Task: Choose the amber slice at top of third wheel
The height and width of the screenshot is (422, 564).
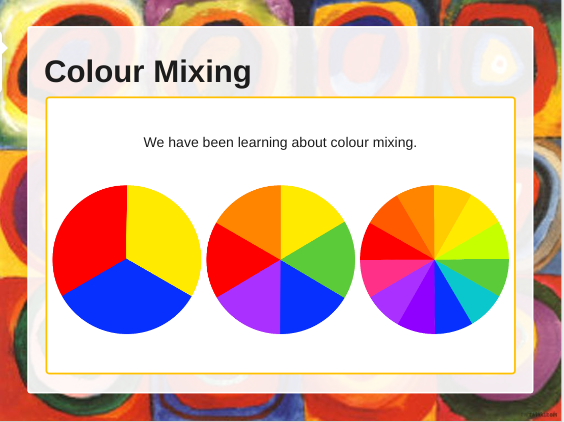Action: coord(449,209)
